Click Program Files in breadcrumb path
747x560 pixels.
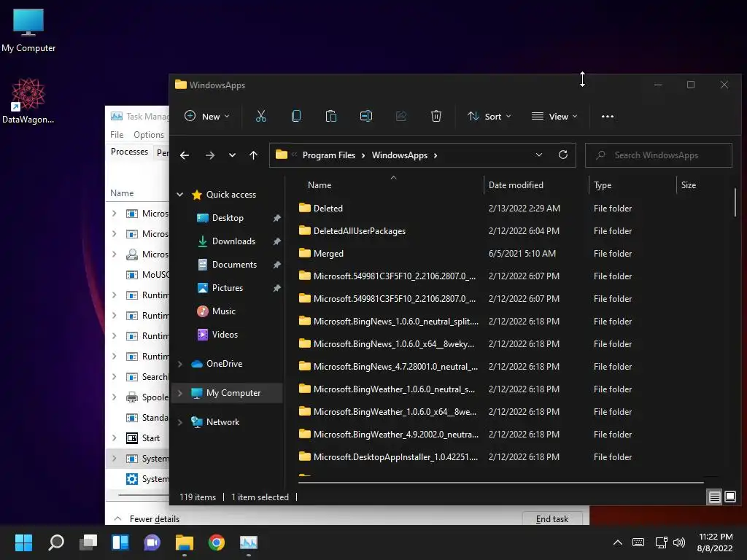coord(329,155)
